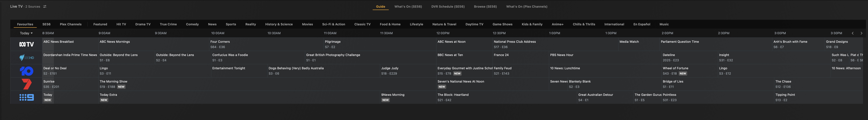
Task: Open ABC News Breakfast program
Action: pyautogui.click(x=70, y=44)
